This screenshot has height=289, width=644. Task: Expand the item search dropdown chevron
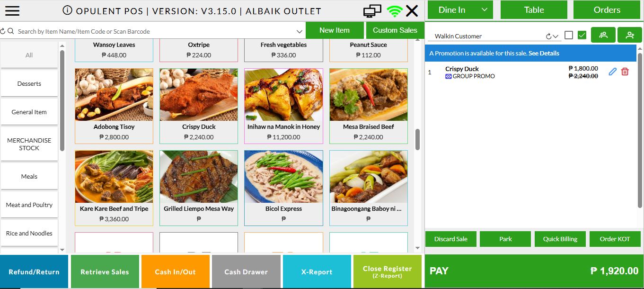click(x=300, y=31)
